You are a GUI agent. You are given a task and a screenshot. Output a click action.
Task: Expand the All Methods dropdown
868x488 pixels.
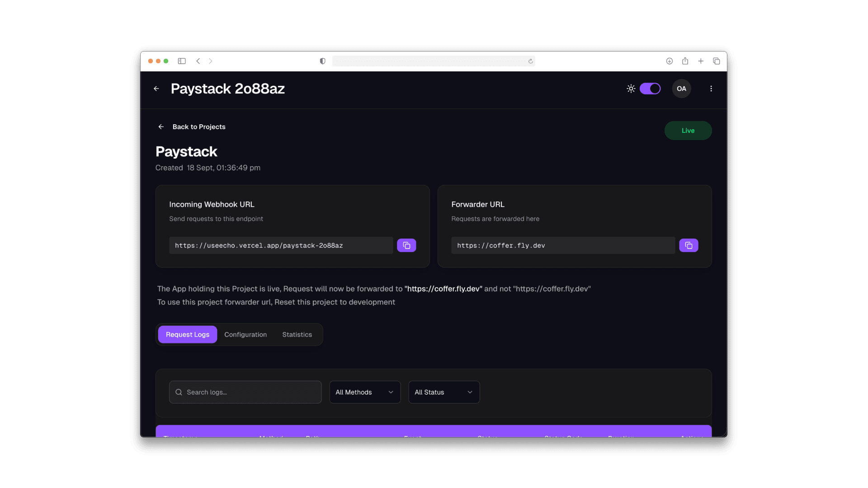tap(365, 392)
